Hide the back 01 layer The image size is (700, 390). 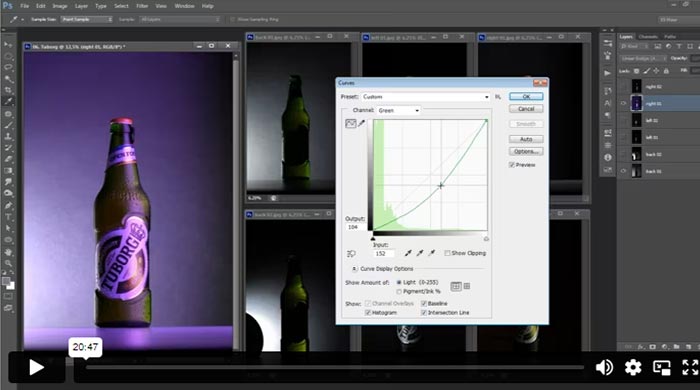(624, 171)
